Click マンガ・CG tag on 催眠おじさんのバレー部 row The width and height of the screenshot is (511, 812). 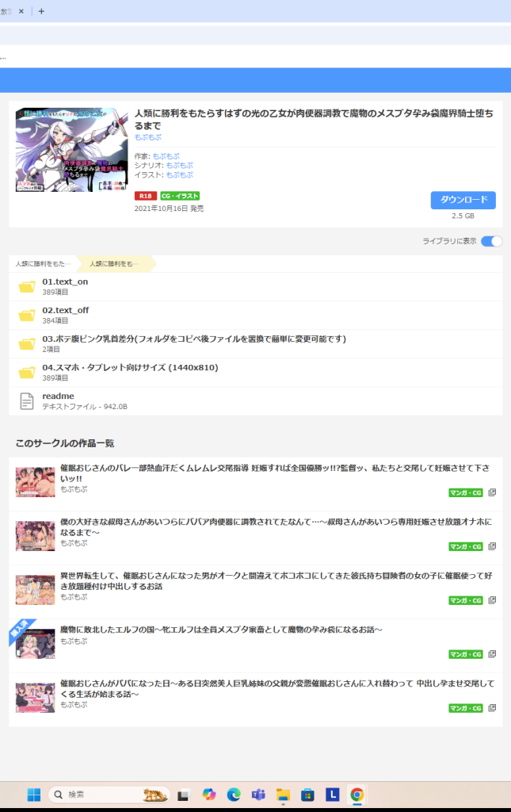[x=466, y=492]
